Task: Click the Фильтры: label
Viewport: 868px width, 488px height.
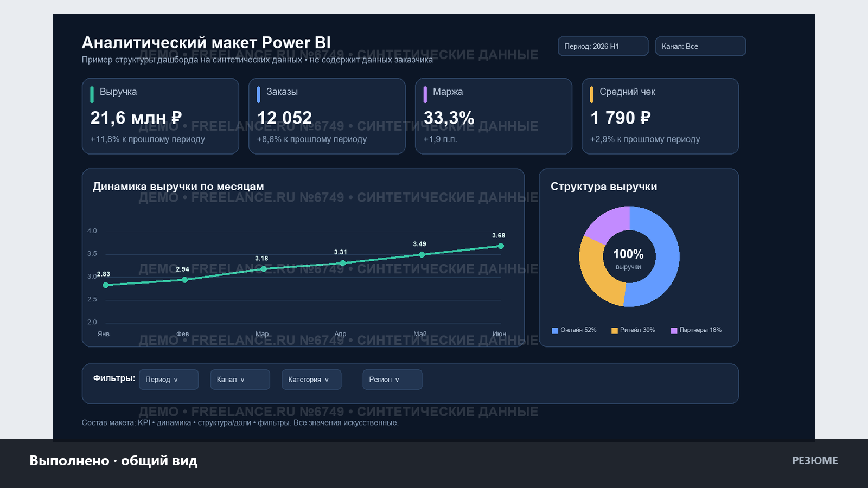Action: 114,378
